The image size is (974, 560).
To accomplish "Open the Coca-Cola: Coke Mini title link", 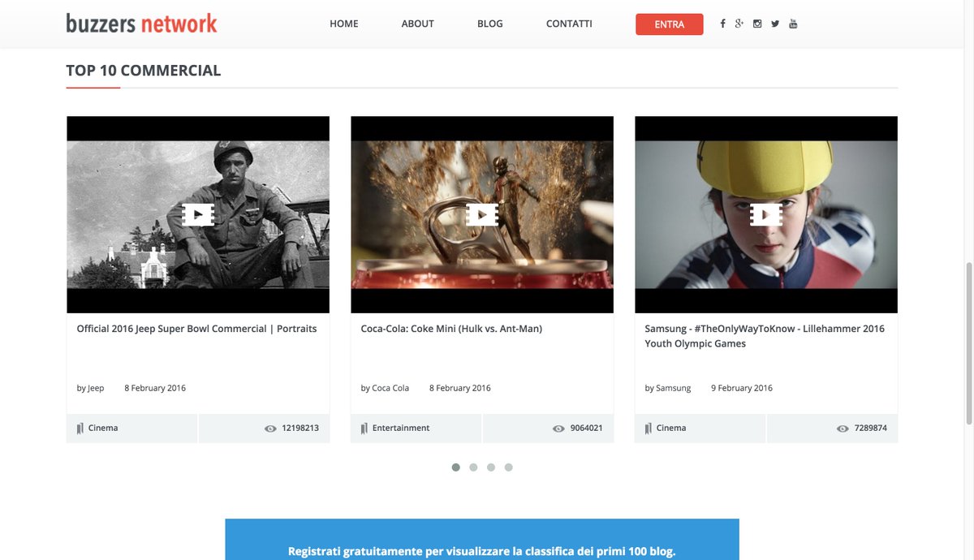I will pyautogui.click(x=451, y=329).
